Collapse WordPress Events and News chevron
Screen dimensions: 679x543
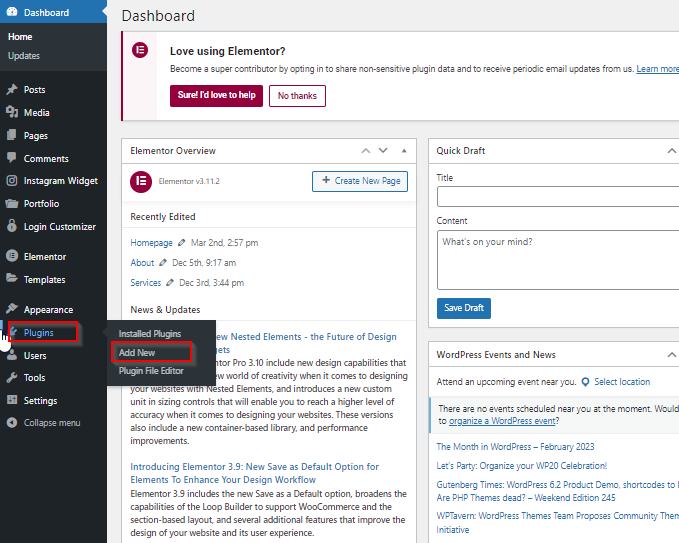click(x=672, y=355)
